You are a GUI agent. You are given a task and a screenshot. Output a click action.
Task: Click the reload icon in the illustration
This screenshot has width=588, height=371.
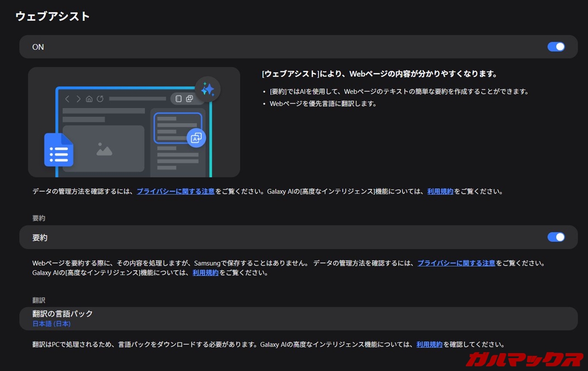tap(100, 99)
